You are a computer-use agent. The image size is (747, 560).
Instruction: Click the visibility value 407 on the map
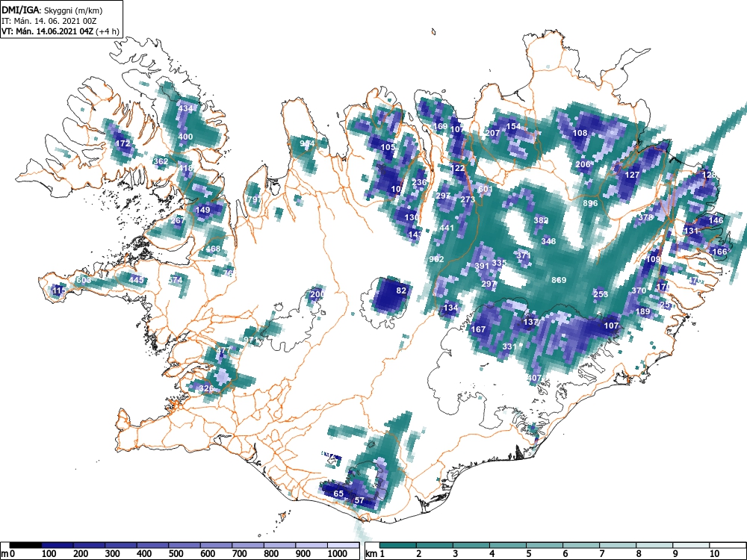tap(535, 378)
